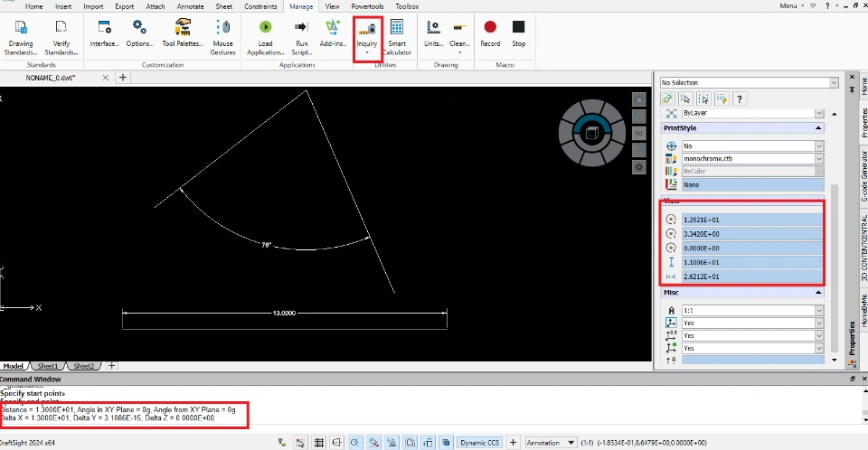Stop the macro recording
The image size is (868, 450).
tap(519, 33)
